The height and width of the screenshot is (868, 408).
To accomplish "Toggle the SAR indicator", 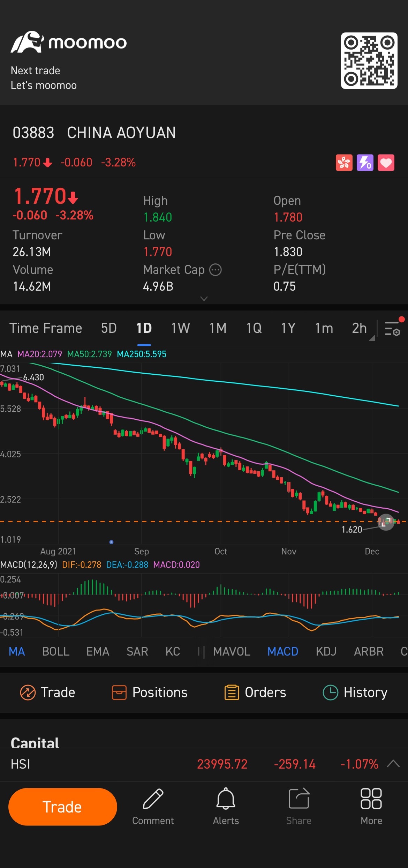I will tap(137, 651).
